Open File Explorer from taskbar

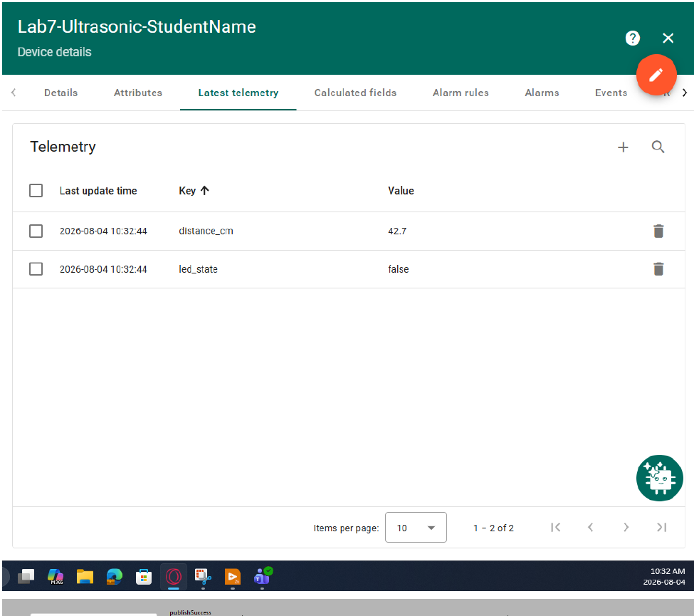coord(85,576)
